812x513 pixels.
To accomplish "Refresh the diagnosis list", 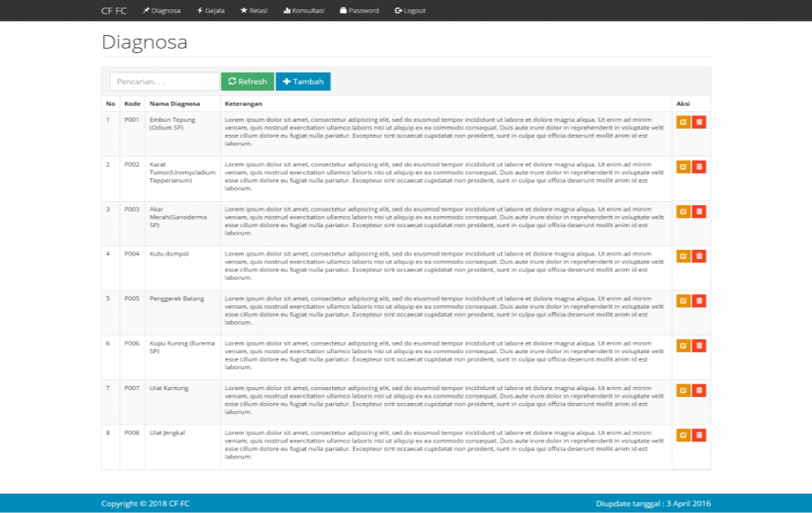I will coord(247,81).
